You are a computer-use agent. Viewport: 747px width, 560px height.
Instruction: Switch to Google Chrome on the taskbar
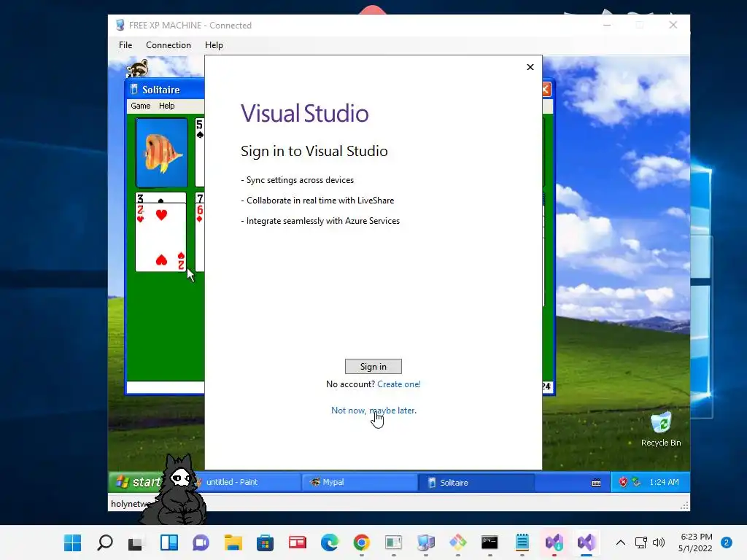[x=362, y=542]
